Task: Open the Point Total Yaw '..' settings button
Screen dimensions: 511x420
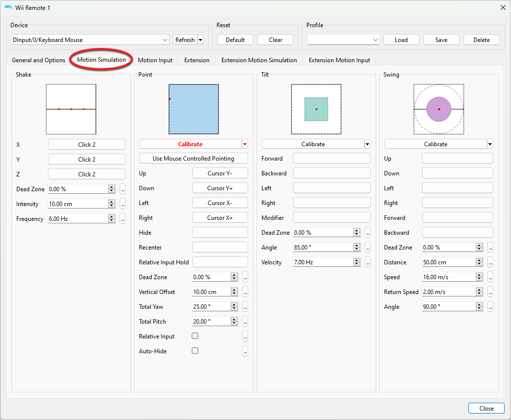Action: pyautogui.click(x=245, y=307)
